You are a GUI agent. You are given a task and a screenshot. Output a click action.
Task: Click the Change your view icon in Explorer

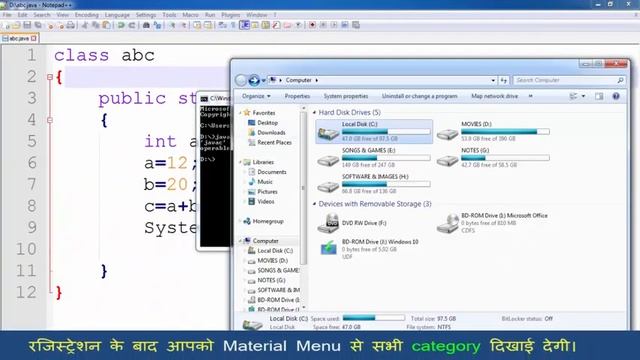[573, 96]
